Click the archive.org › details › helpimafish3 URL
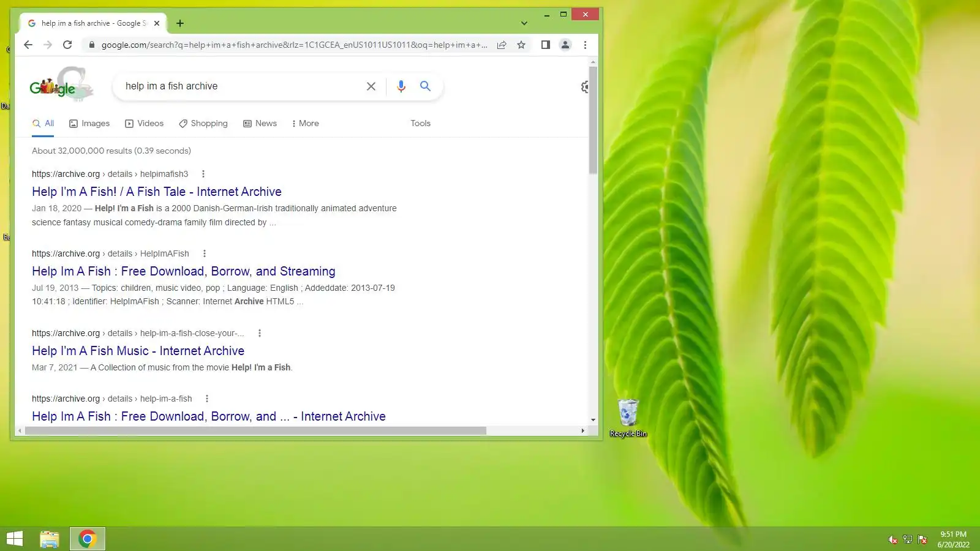This screenshot has height=551, width=980. [x=110, y=174]
